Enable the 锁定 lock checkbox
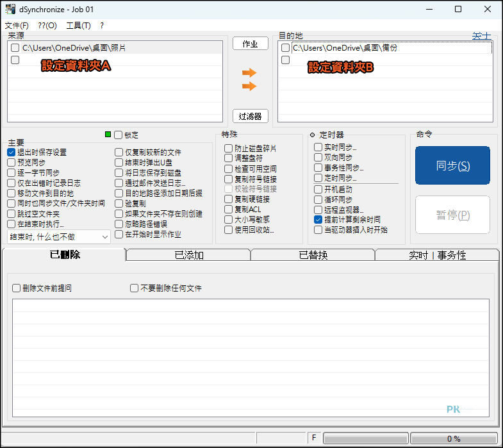The image size is (503, 448). pyautogui.click(x=119, y=135)
